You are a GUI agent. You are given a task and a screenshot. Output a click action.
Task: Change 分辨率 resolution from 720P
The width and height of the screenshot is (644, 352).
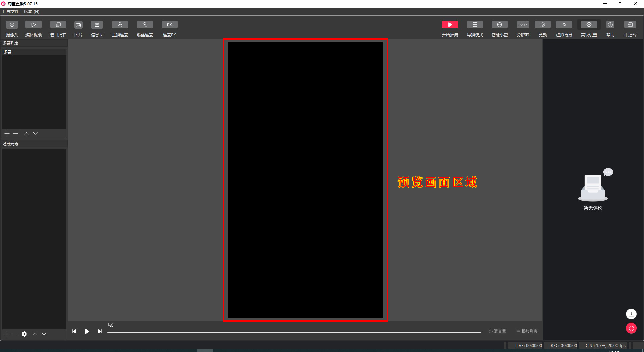(523, 29)
